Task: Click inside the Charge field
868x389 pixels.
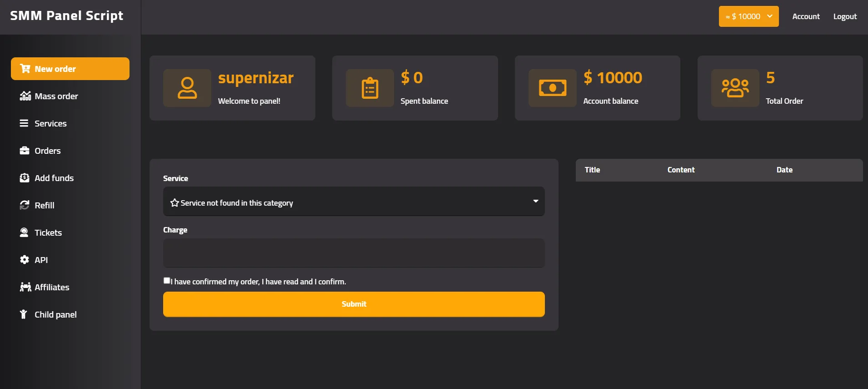Action: pos(354,253)
